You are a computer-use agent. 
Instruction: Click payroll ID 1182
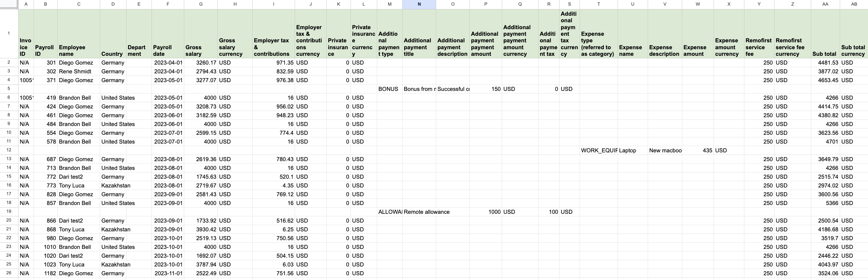(46, 273)
